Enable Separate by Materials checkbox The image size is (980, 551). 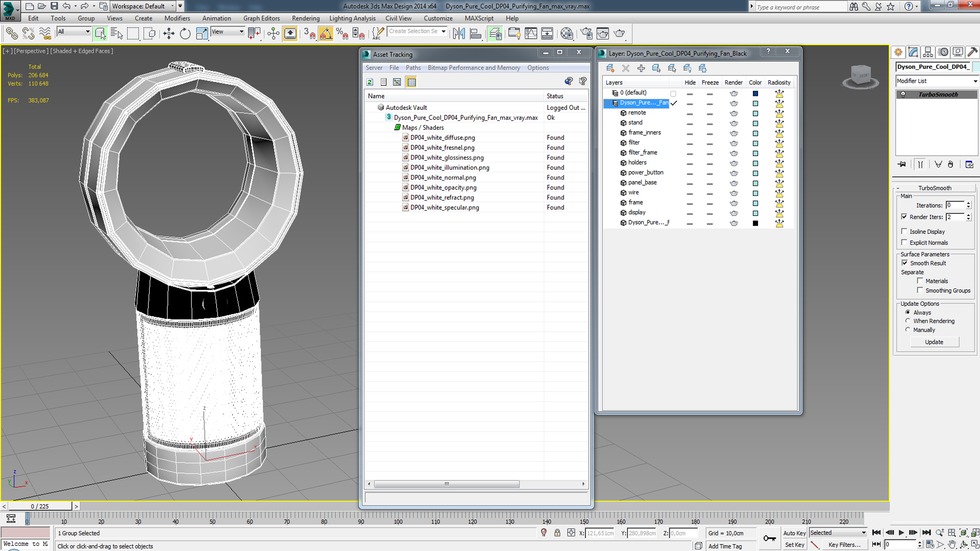[x=920, y=281]
